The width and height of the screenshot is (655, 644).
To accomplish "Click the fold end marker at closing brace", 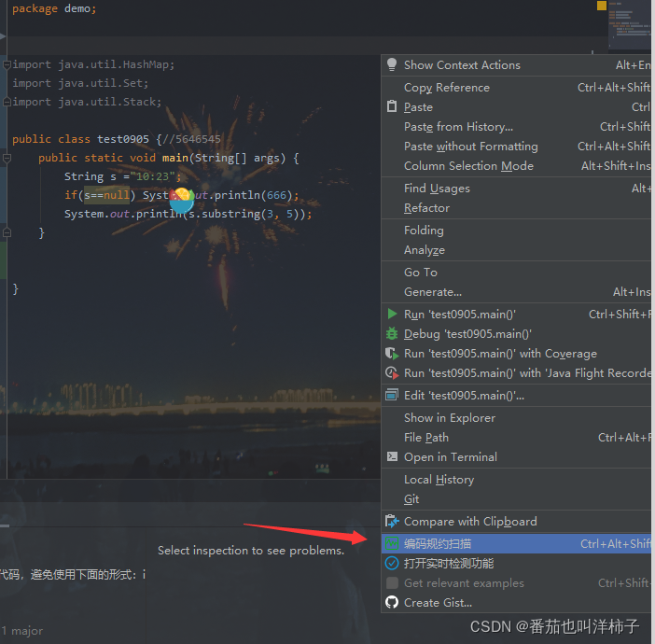I will click(x=7, y=232).
